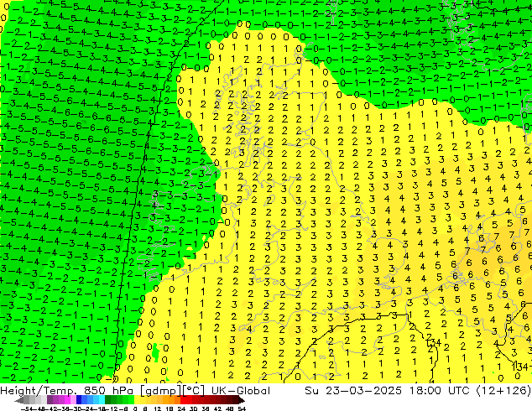532x411 pixels.
Task: Click the '54' value at legend's right end
Action: tap(242, 408)
